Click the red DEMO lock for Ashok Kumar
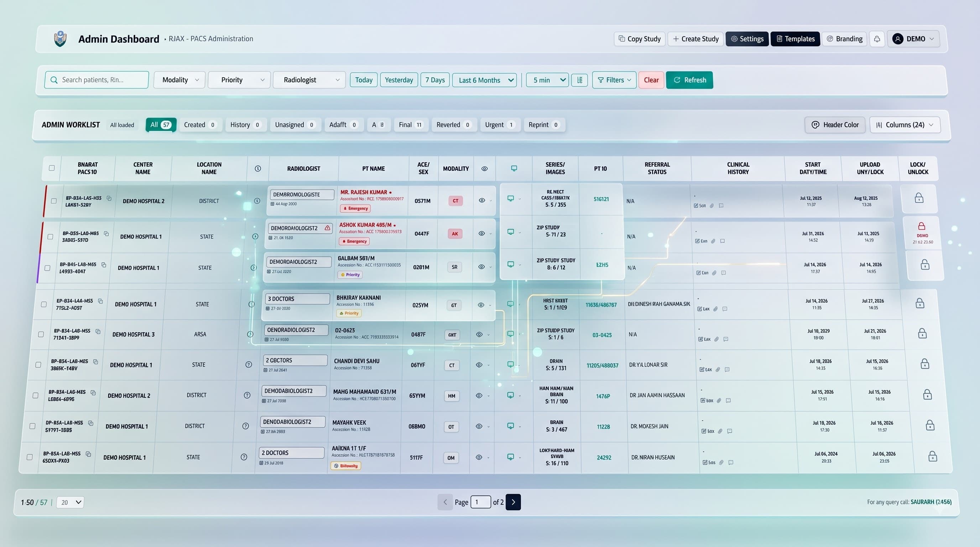This screenshot has width=980, height=547. tap(922, 226)
